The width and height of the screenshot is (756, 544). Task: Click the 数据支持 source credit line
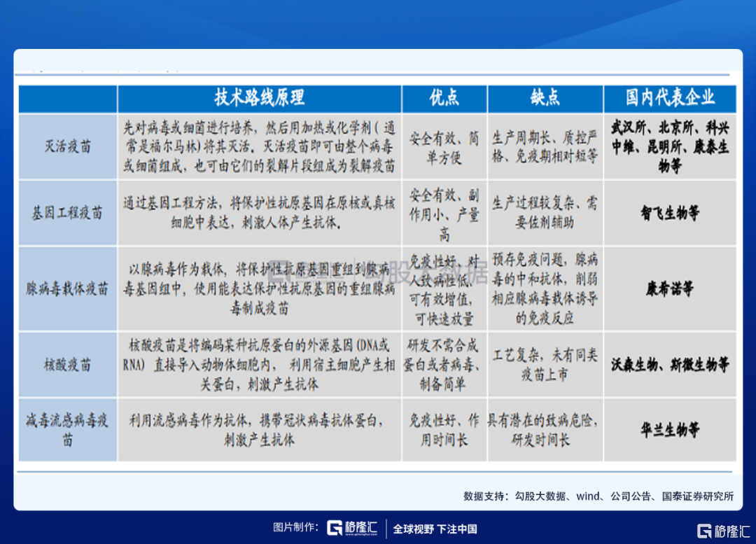pos(598,496)
